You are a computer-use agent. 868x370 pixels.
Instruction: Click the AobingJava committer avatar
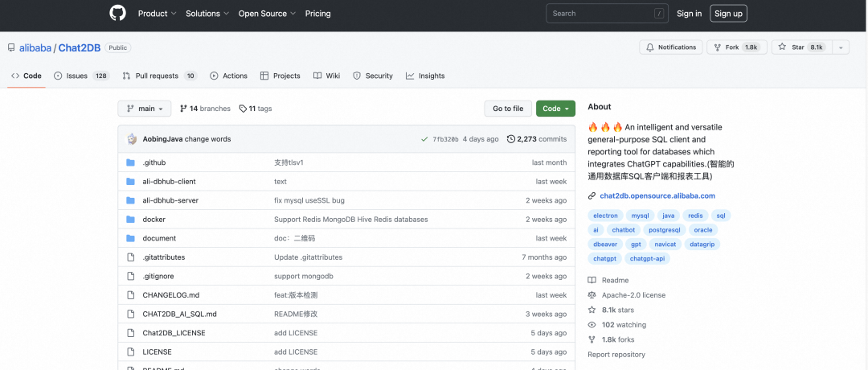point(132,139)
